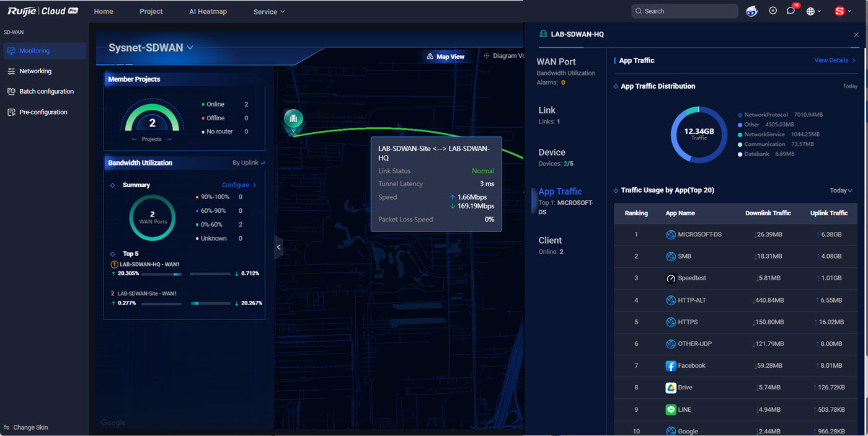This screenshot has width=868, height=436.
Task: Click the Configure link in Summary
Action: [x=239, y=185]
